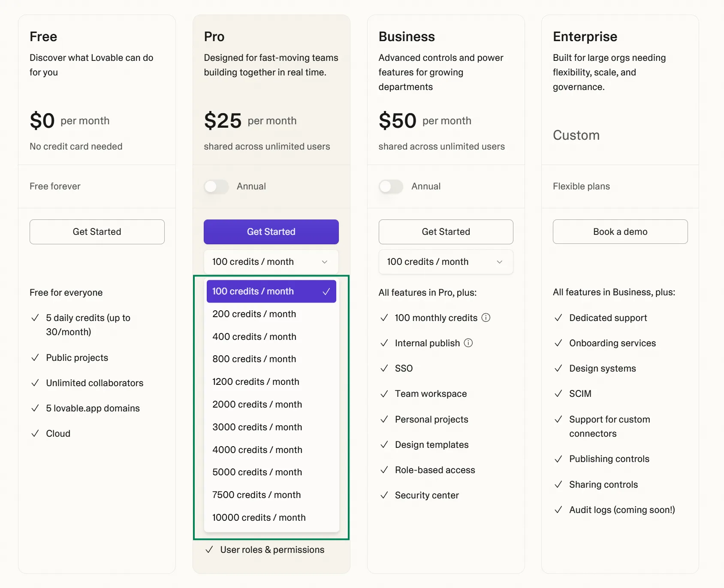Click 5 lovable.app domains feature

click(x=93, y=408)
